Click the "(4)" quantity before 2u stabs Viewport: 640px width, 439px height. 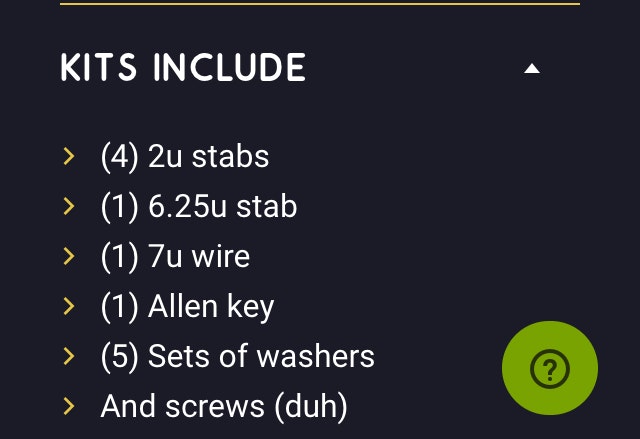(120, 157)
